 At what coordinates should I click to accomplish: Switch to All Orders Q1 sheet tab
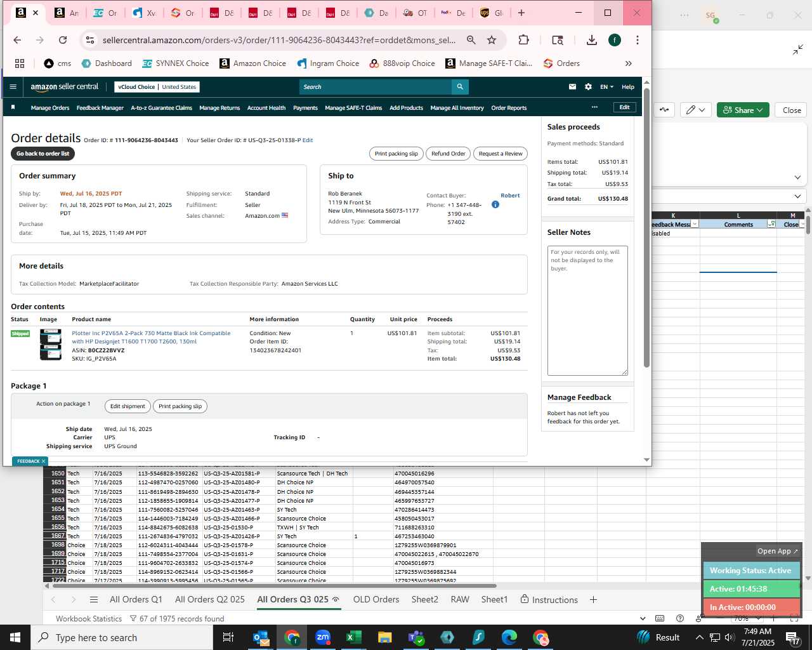coord(136,600)
